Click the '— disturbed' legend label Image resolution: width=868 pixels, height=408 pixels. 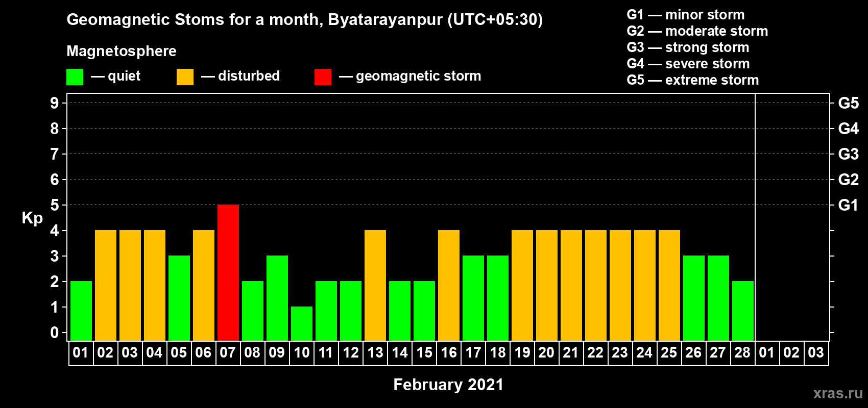pos(240,76)
